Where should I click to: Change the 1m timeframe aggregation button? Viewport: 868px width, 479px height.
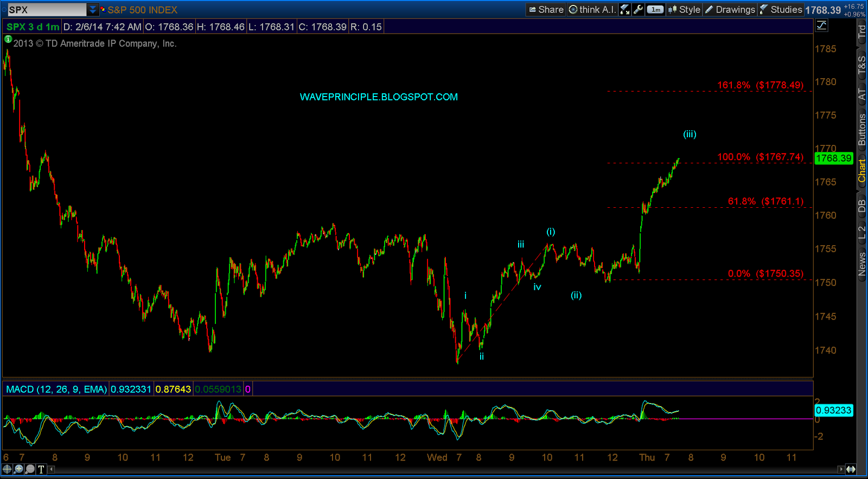[x=655, y=9]
